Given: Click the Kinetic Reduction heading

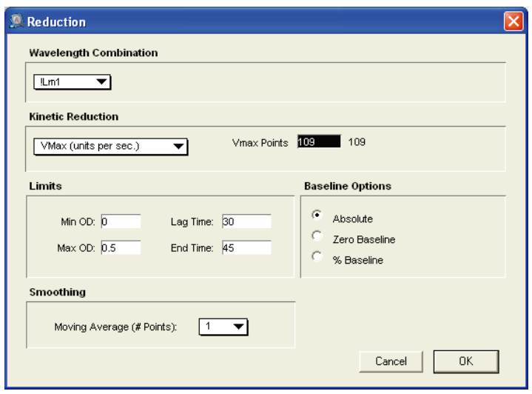Looking at the screenshot, I should (74, 116).
